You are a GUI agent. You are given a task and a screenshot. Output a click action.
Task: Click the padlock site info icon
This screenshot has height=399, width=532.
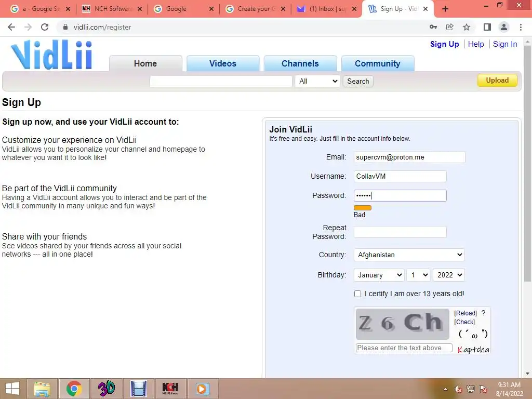click(x=65, y=27)
